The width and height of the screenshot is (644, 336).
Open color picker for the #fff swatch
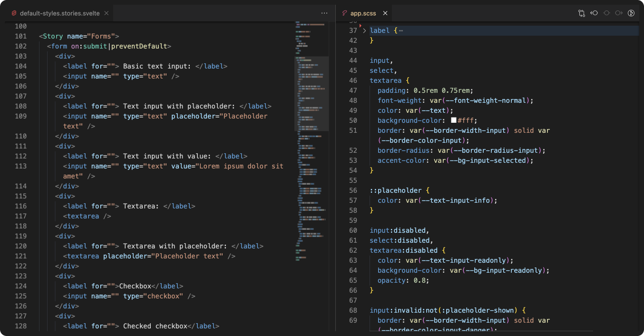click(x=453, y=120)
